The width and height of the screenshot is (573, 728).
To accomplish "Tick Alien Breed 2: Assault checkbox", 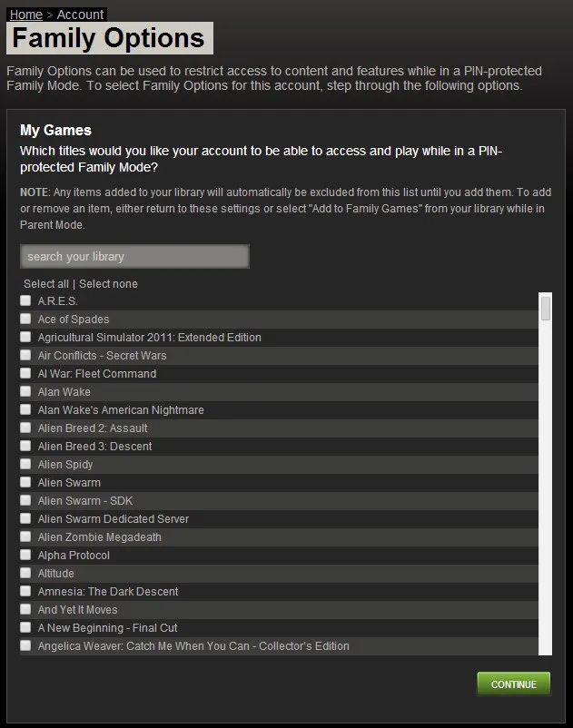I will (x=25, y=428).
